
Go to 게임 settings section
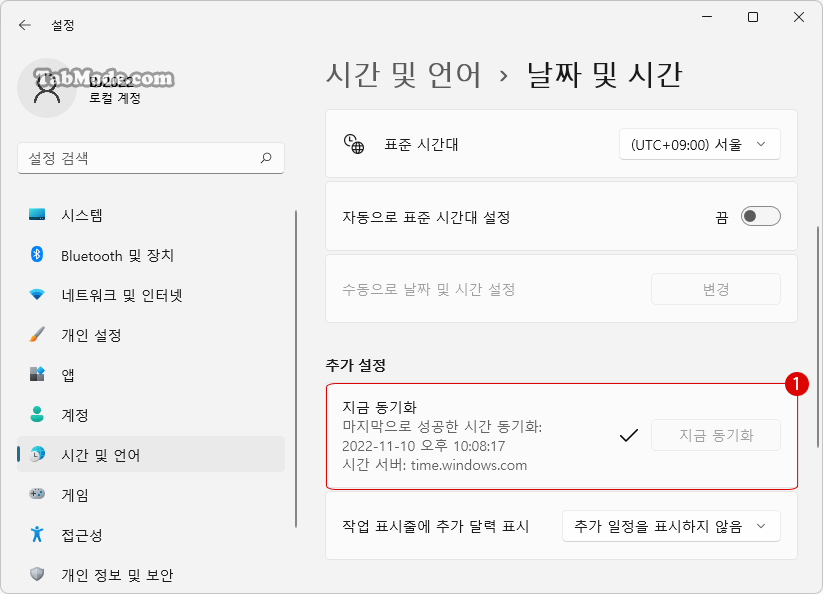(75, 495)
